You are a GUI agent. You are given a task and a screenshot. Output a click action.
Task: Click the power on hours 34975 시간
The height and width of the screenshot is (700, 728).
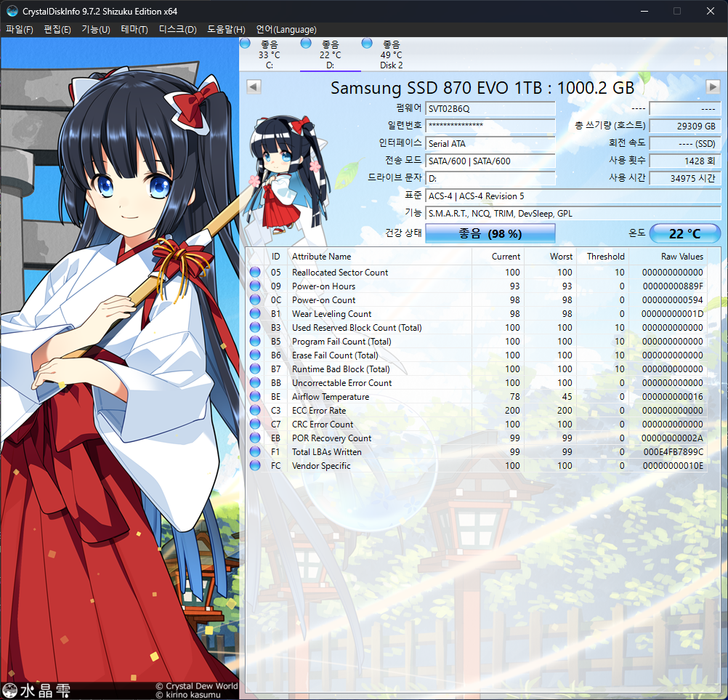685,178
